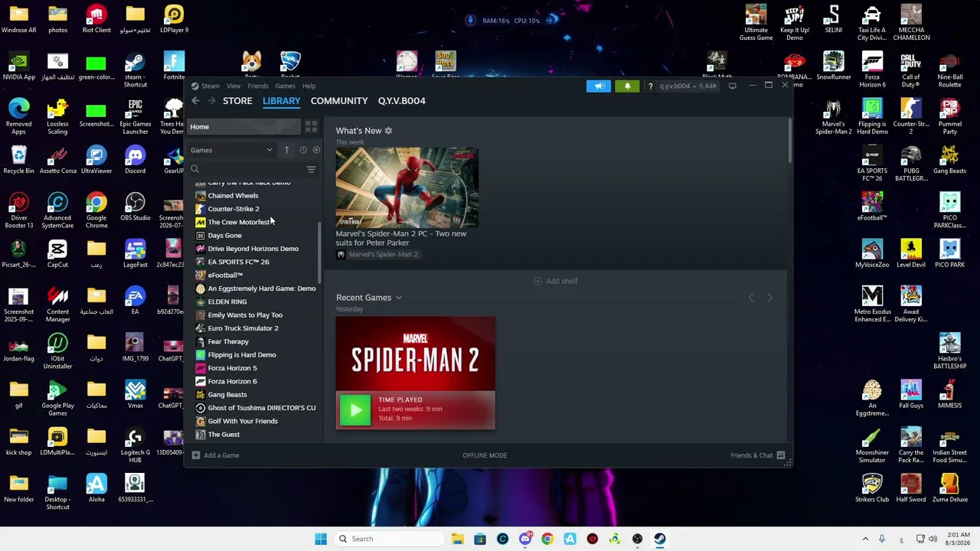
Task: Click the Steam question mark help icon
Action: (650, 86)
